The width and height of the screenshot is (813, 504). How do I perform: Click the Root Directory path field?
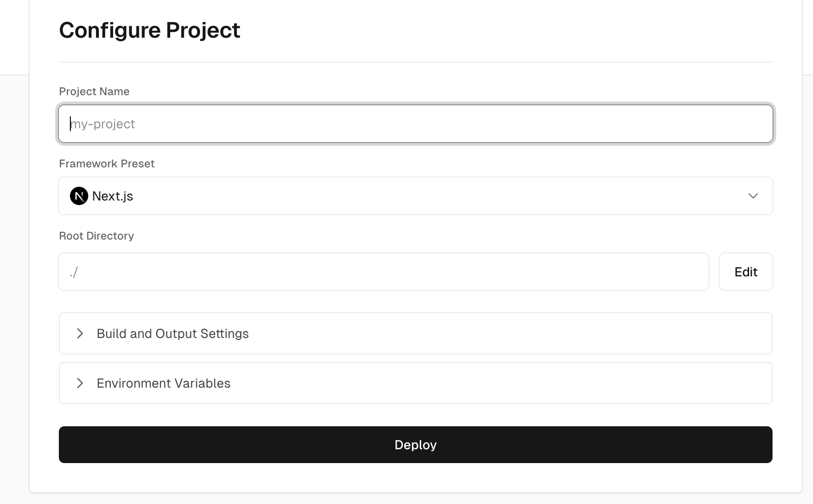click(384, 272)
